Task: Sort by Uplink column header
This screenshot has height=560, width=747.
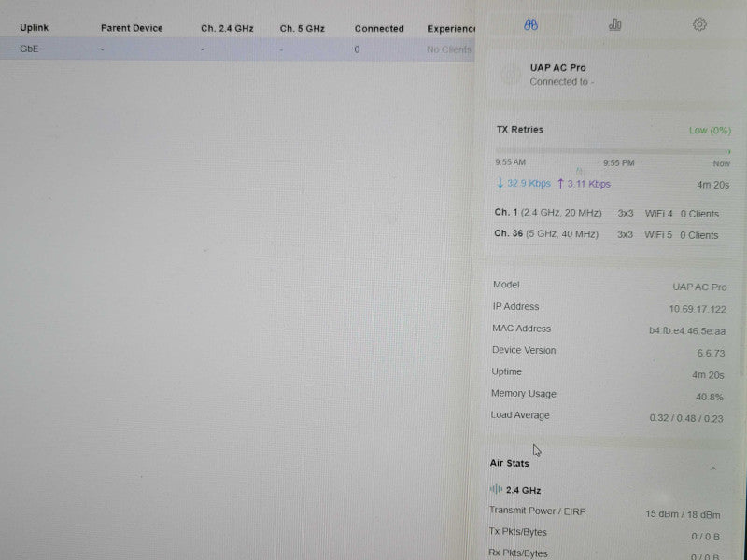Action: coord(34,28)
